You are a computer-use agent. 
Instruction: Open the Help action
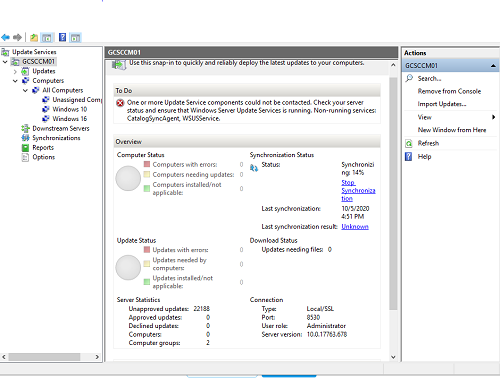pos(424,157)
